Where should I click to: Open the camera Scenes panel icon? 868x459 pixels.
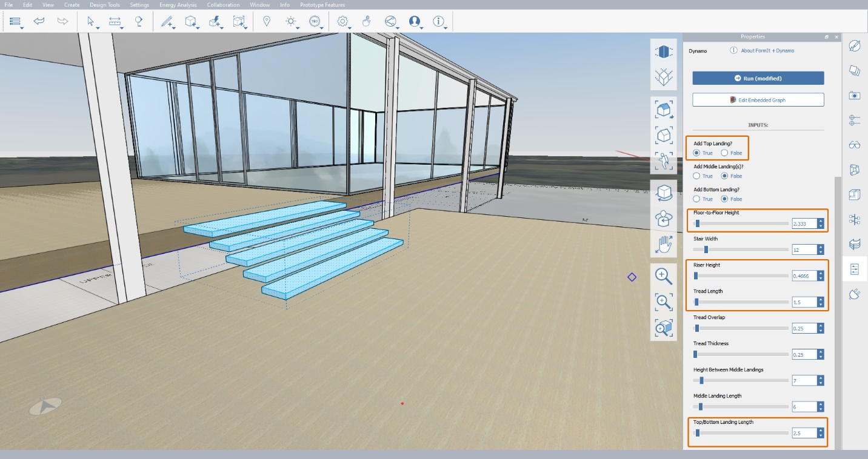(855, 95)
